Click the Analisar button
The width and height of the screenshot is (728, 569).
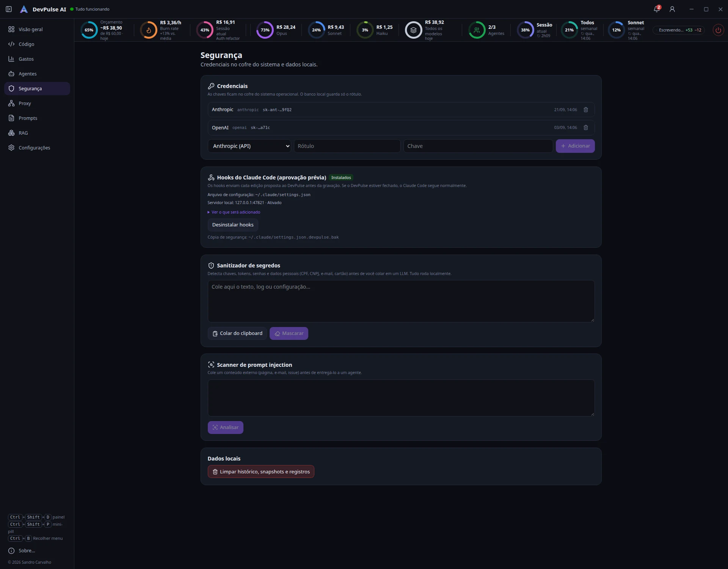point(226,428)
